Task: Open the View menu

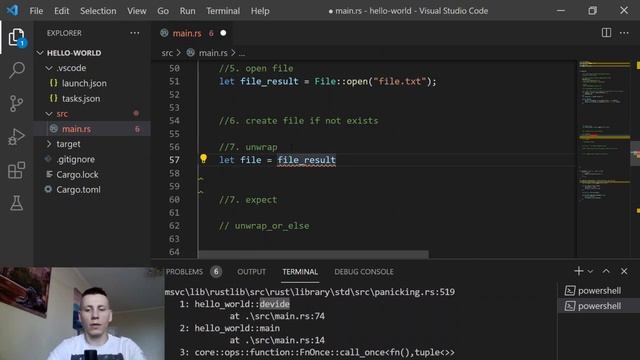Action: pos(137,11)
